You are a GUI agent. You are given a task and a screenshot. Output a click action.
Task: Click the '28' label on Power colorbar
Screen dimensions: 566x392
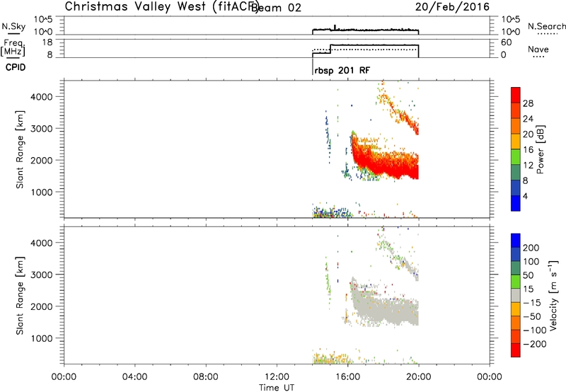[528, 103]
